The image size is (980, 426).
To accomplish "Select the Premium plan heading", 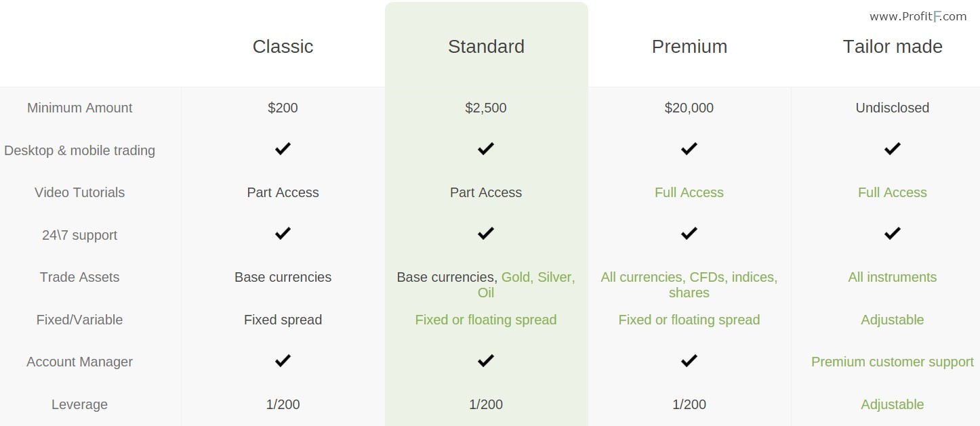I will pyautogui.click(x=689, y=47).
